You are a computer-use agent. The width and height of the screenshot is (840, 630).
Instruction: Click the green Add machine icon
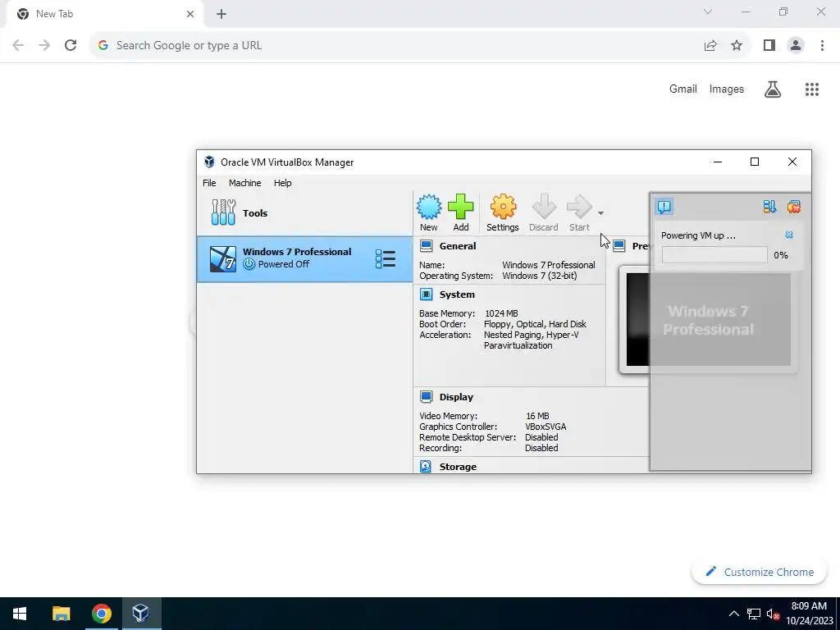(461, 212)
